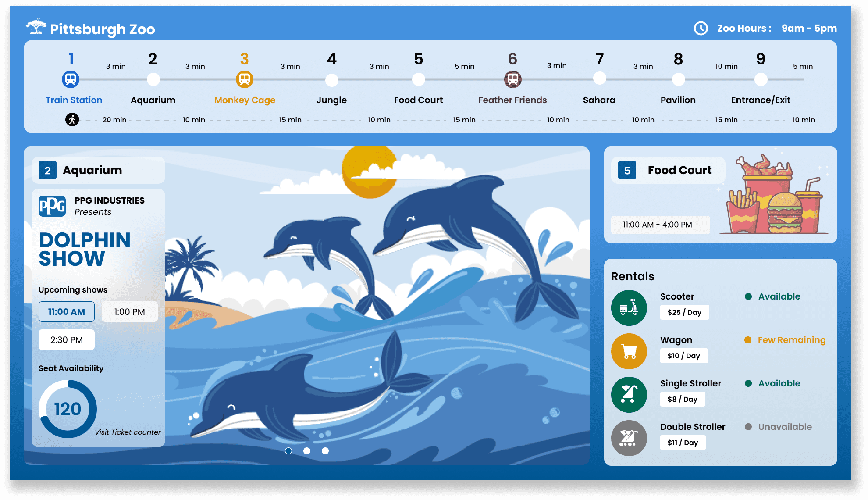Click the Zoo Hours clock icon
This screenshot has width=868, height=500.
[x=701, y=29]
